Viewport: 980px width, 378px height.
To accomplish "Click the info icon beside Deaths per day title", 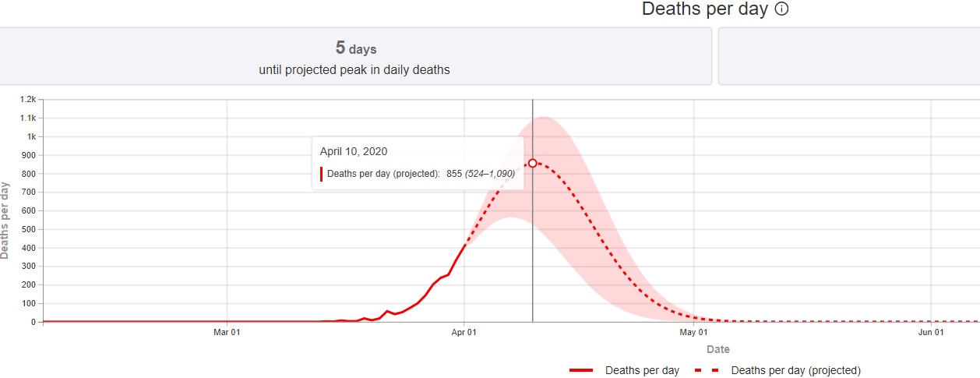I will [x=783, y=9].
